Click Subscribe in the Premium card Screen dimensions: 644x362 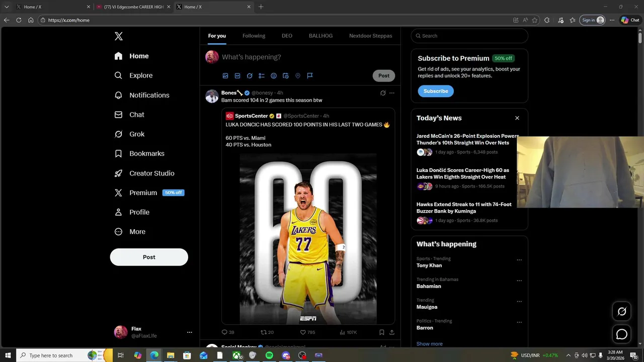click(436, 91)
